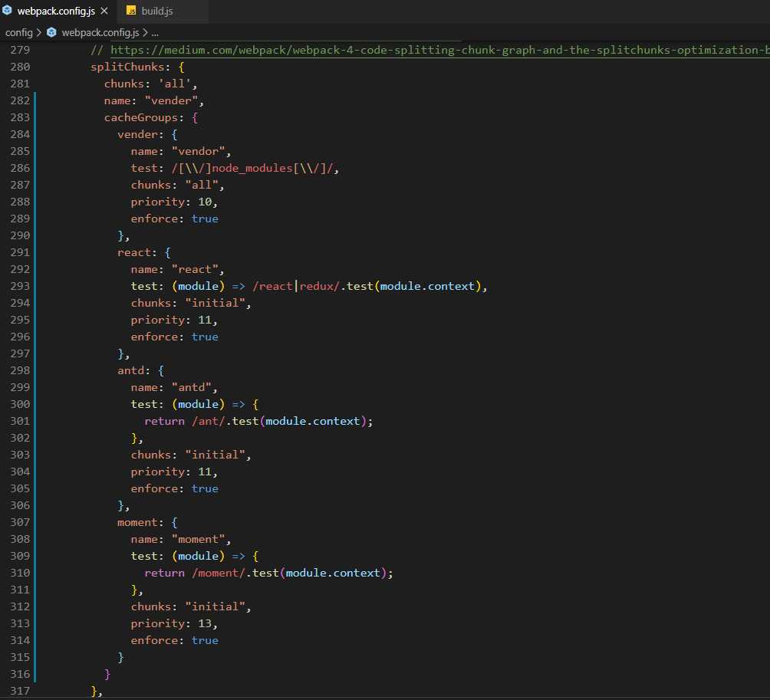Click module.context on line 293
Image resolution: width=770 pixels, height=700 pixels.
coord(427,286)
